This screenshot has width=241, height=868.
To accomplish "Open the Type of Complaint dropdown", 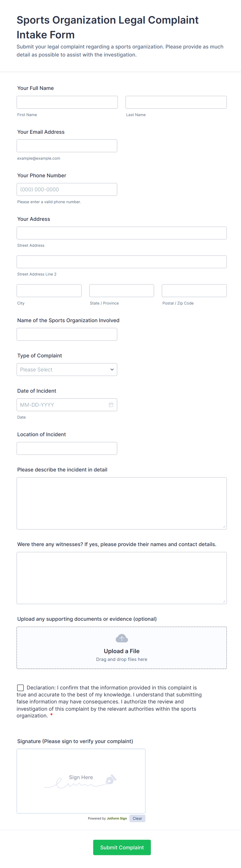I will [67, 370].
